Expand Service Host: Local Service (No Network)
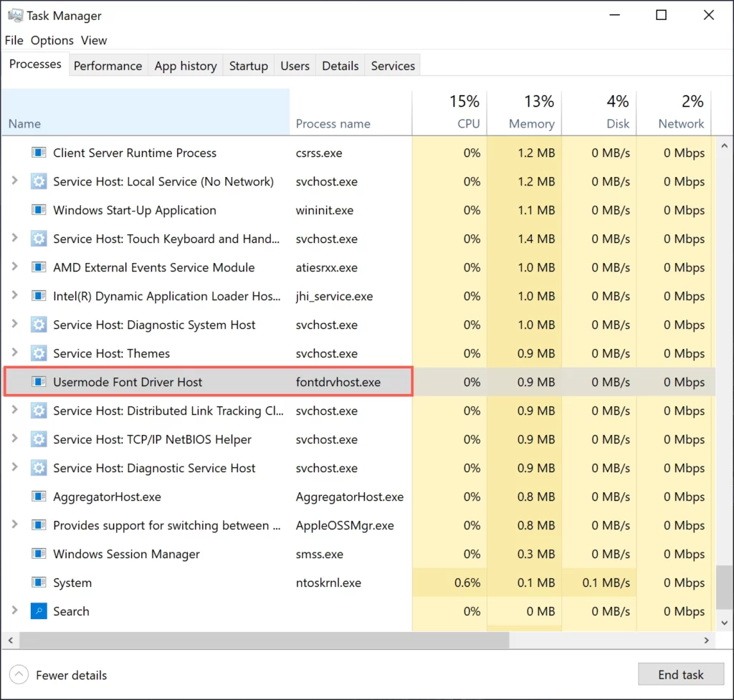 (16, 181)
